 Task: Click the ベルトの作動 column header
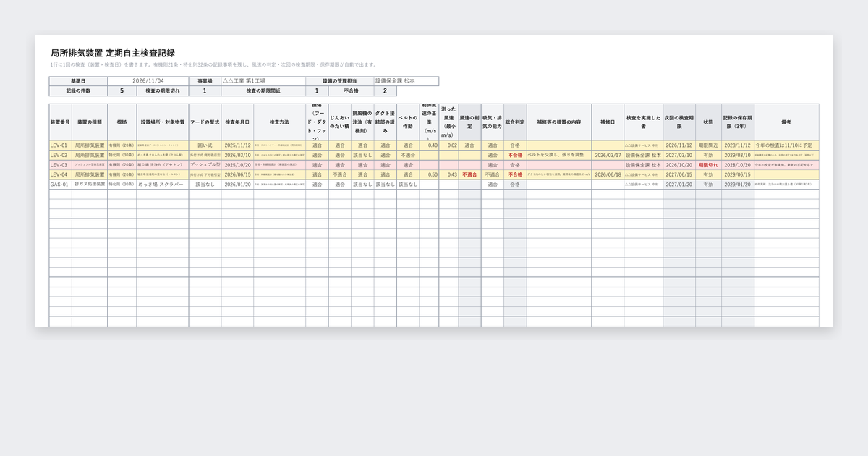point(408,122)
